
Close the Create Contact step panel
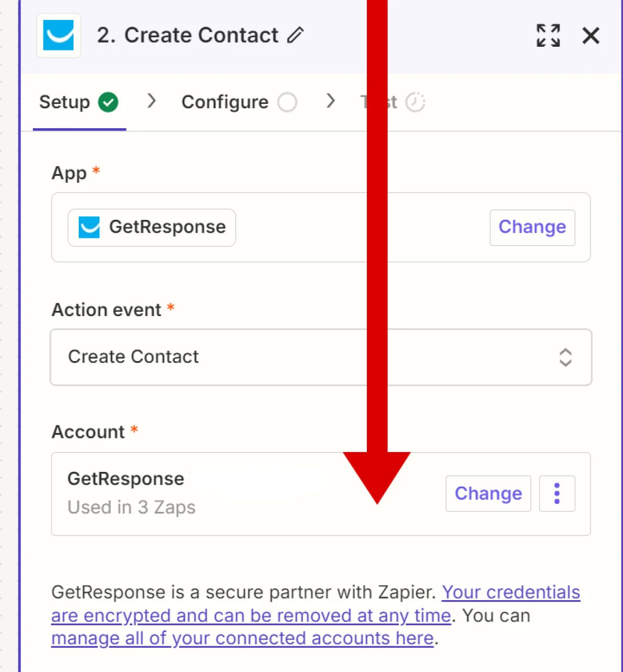pyautogui.click(x=591, y=36)
